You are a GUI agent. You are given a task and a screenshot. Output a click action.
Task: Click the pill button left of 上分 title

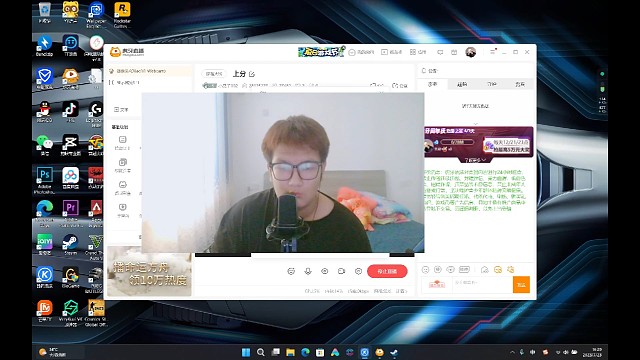214,74
